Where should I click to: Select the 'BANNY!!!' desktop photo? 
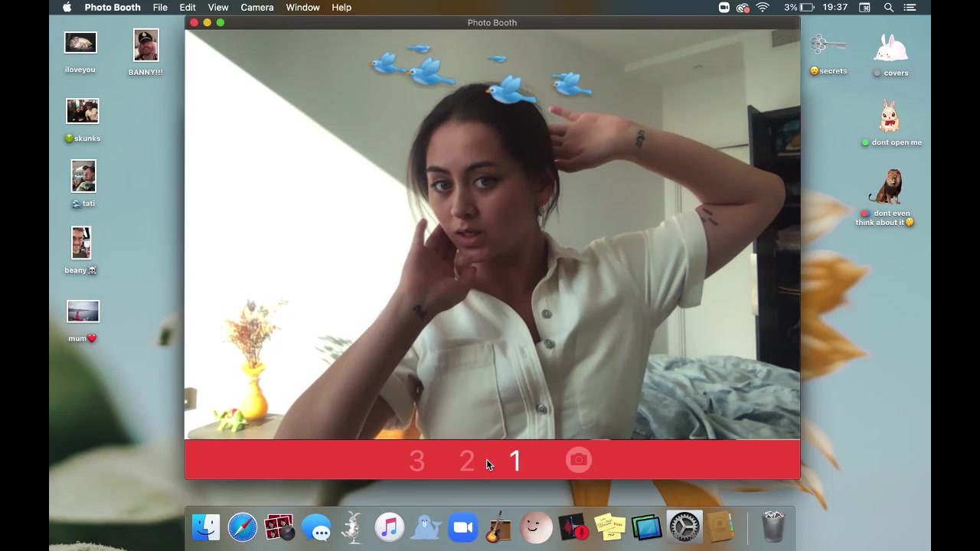[145, 46]
